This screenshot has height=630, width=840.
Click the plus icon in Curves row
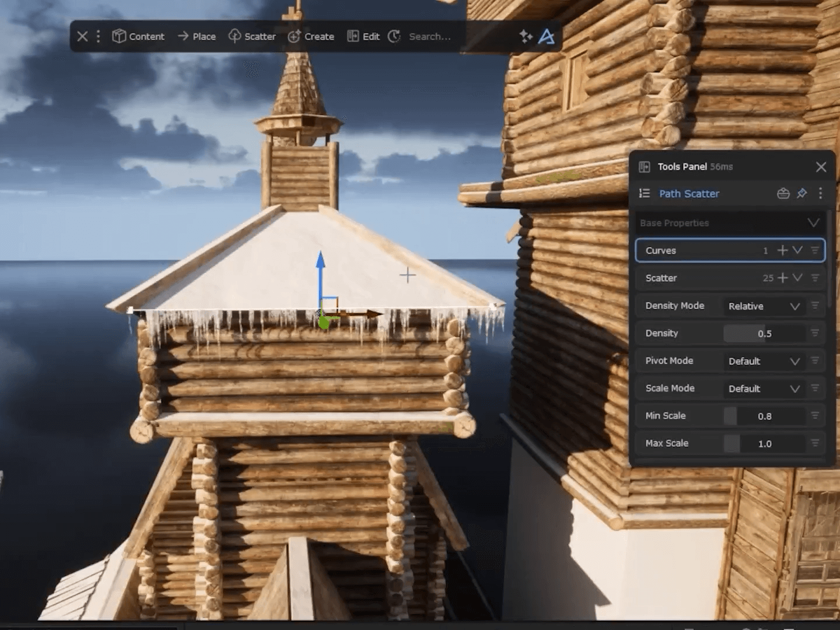coord(782,250)
